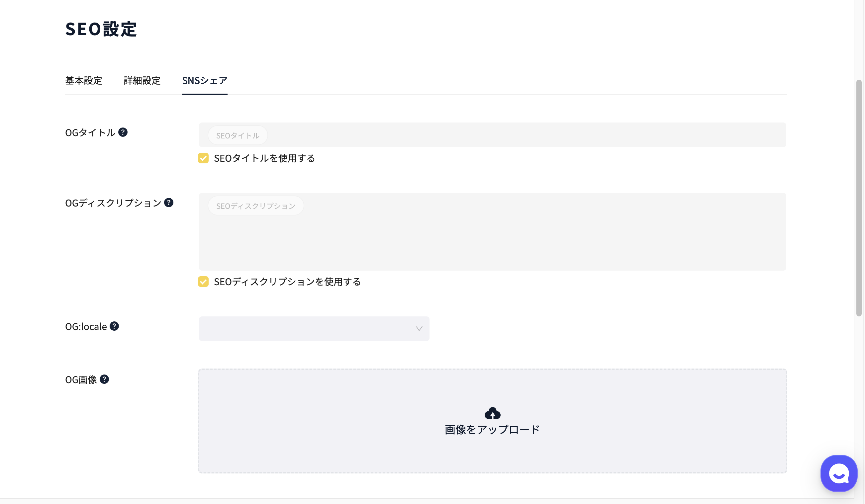Open the chat support bubble icon

tap(838, 473)
